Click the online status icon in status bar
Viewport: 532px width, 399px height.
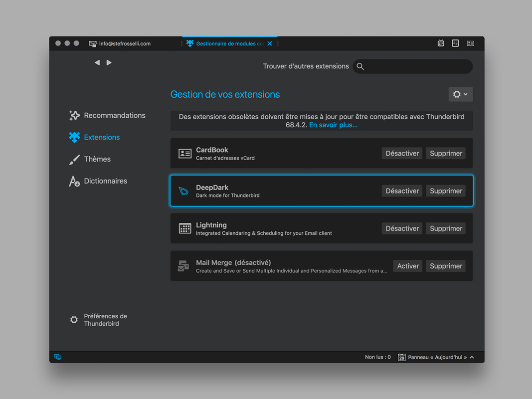coord(58,357)
